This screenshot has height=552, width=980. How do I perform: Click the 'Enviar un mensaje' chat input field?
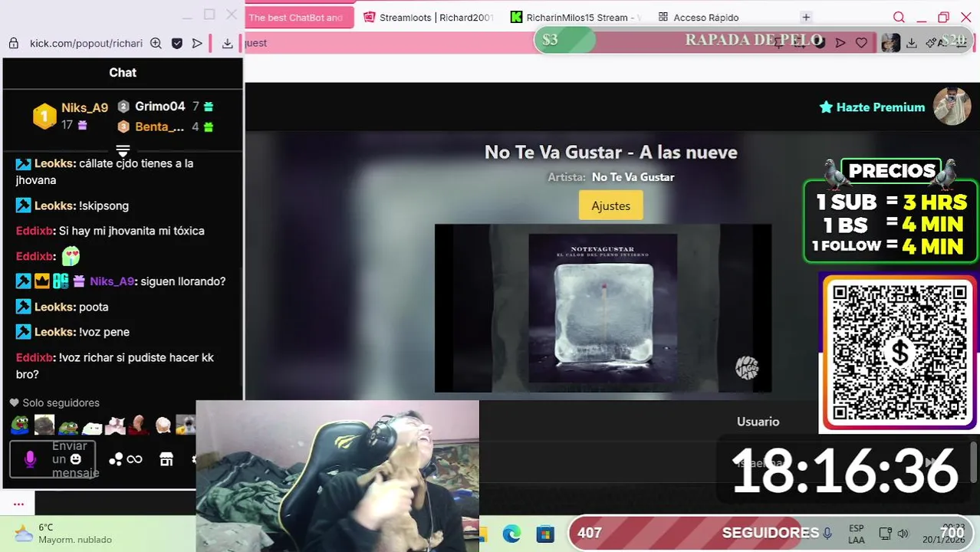[x=52, y=459]
